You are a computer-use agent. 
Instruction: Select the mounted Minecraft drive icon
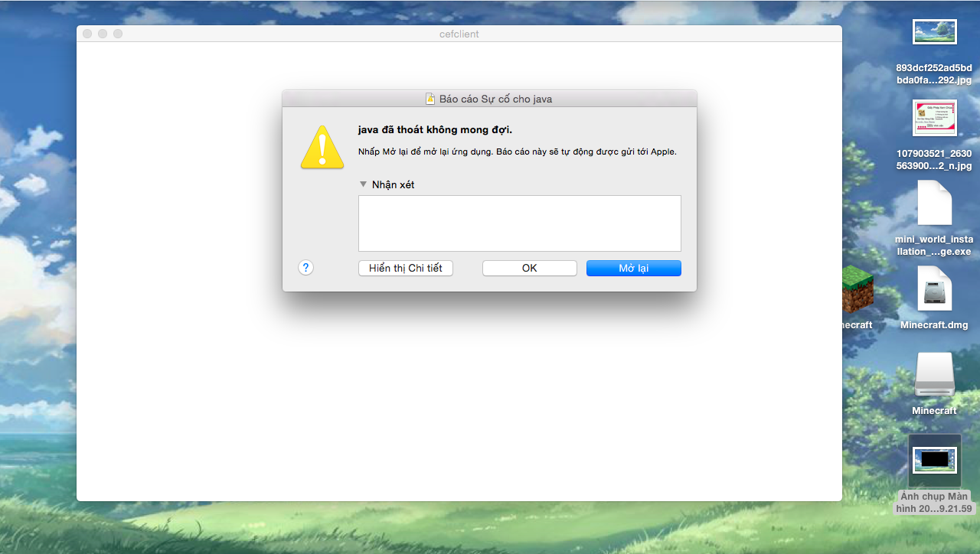(935, 375)
